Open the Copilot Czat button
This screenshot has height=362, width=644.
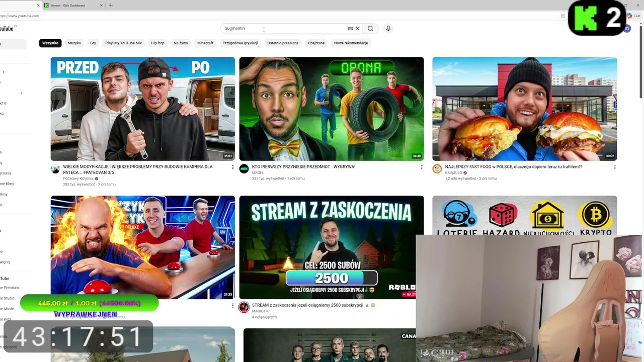point(634,16)
